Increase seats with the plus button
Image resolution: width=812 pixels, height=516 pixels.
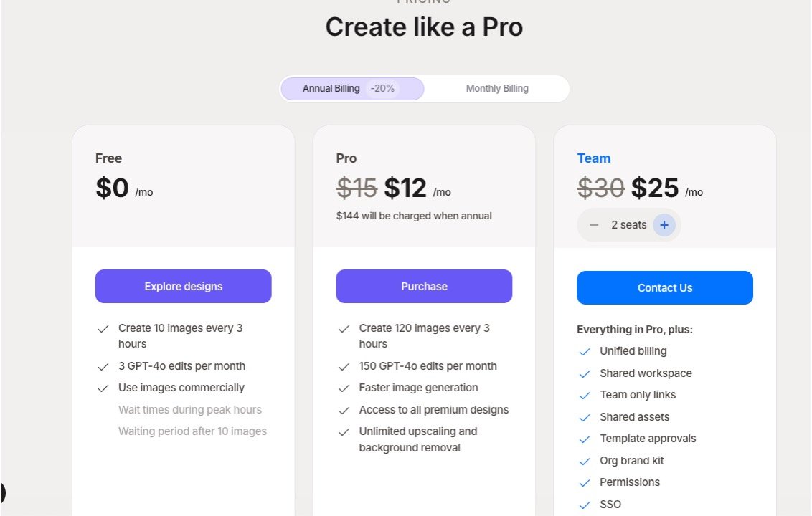click(664, 225)
